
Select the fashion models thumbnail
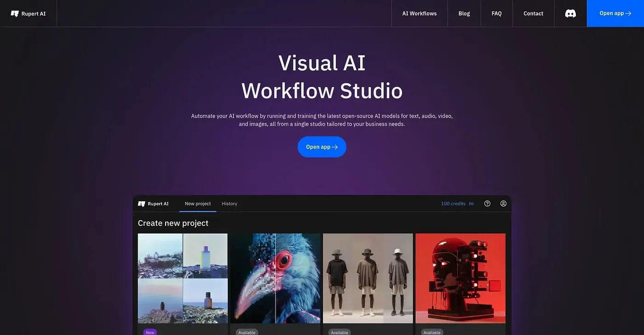tap(368, 278)
